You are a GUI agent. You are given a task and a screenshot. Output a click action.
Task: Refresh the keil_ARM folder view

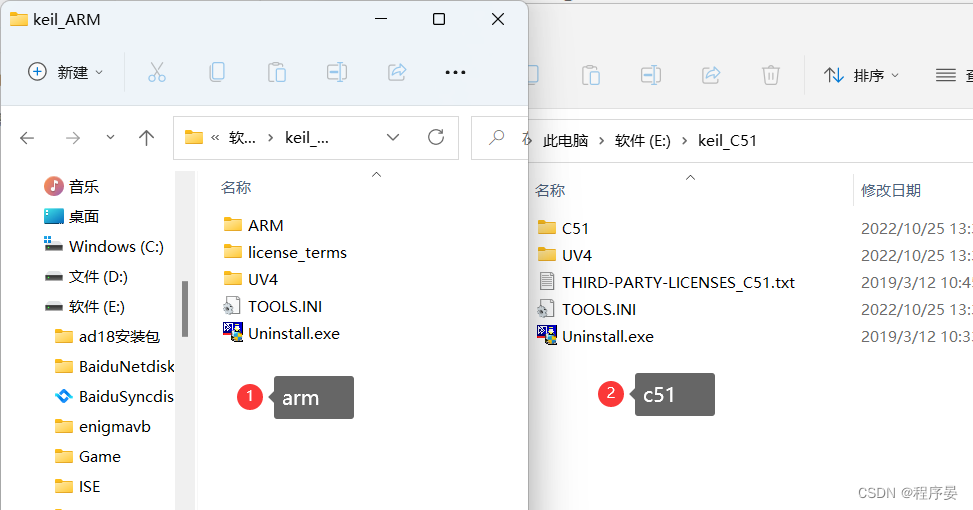click(436, 137)
